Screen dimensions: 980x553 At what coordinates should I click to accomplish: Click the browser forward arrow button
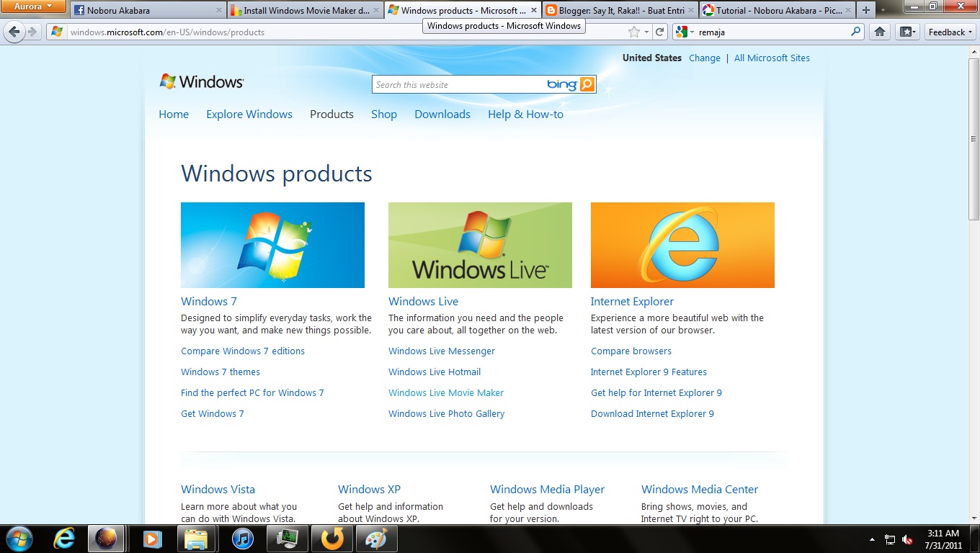point(32,32)
